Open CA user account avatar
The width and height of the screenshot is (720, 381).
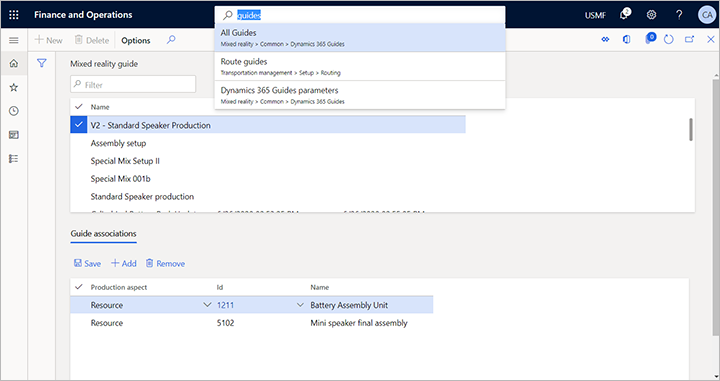tap(707, 15)
